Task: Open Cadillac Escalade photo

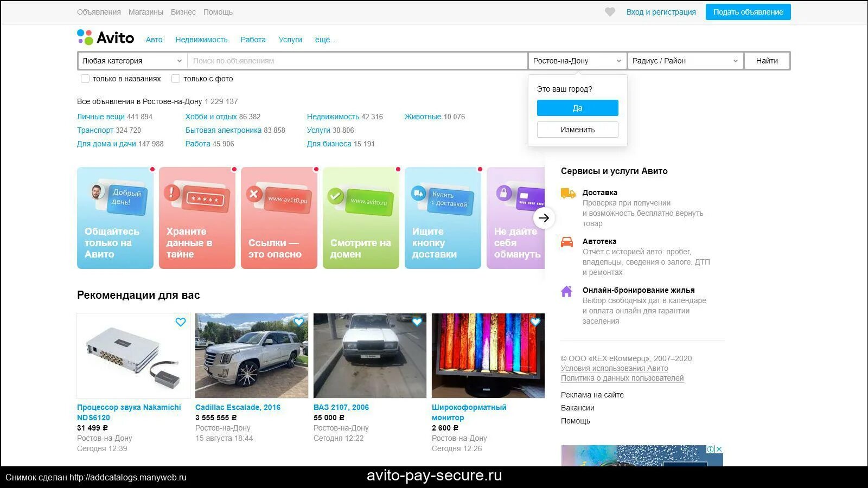Action: pyautogui.click(x=252, y=356)
